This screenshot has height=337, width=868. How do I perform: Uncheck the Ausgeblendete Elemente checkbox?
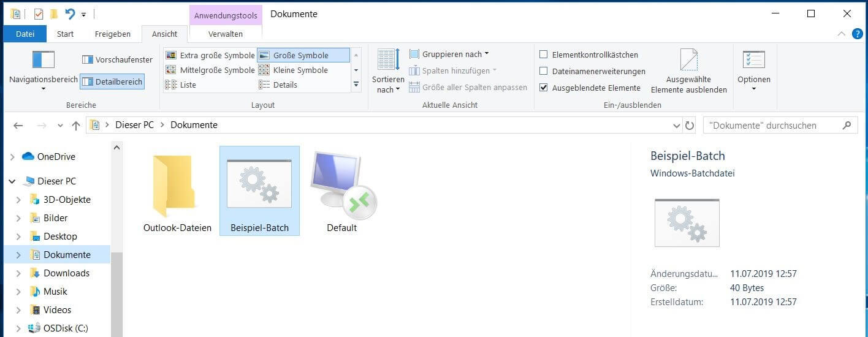click(x=543, y=88)
